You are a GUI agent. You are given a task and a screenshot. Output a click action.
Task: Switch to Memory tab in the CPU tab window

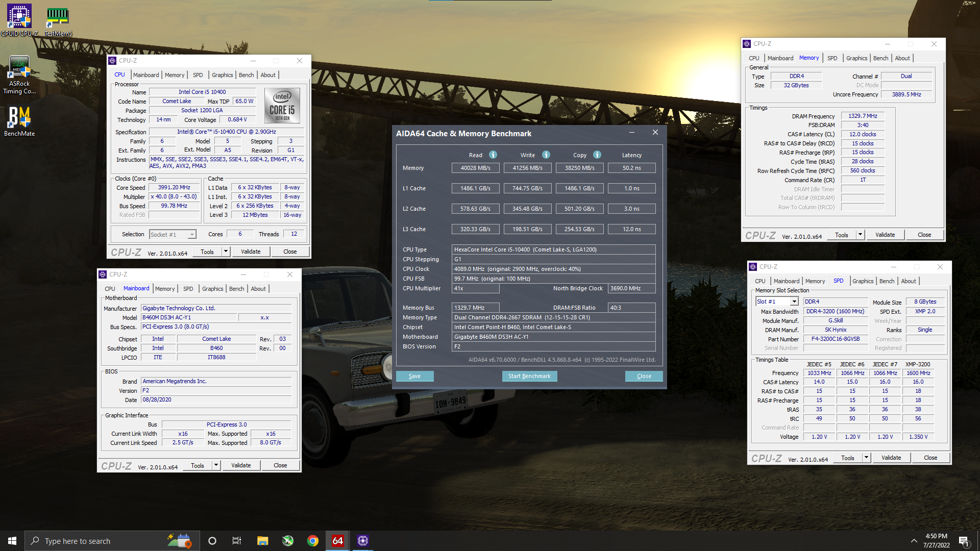pos(175,75)
